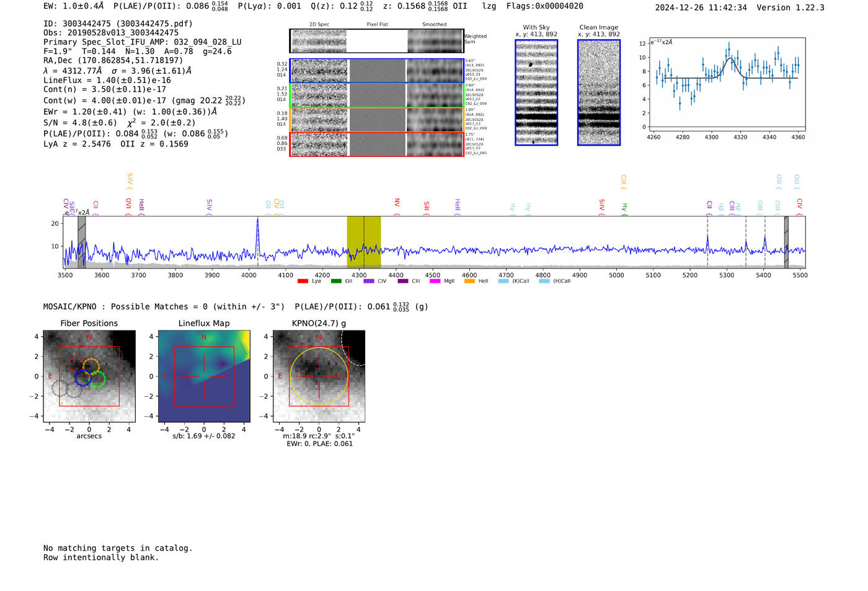Select the red-bordered fiber spectrum row

pyautogui.click(x=376, y=144)
